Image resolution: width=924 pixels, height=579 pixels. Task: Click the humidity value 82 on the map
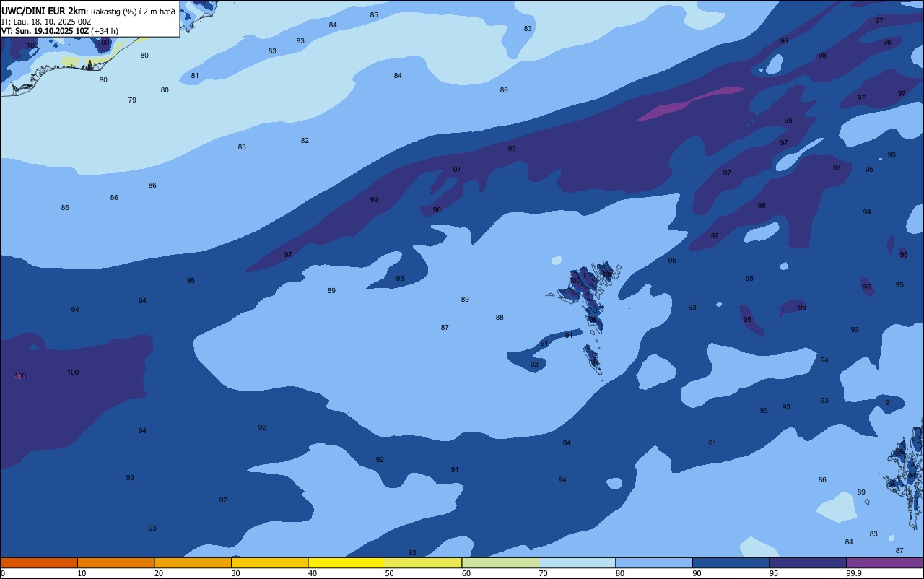coord(305,141)
